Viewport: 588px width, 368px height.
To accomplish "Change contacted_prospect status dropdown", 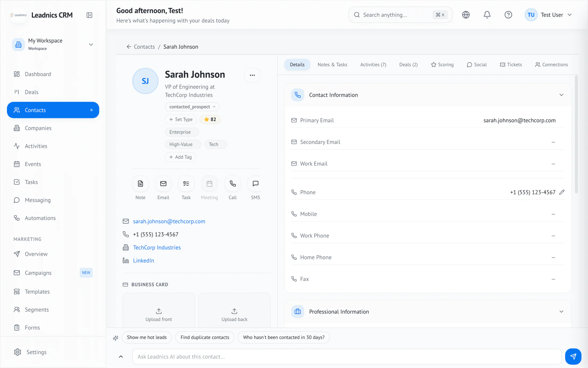I will [192, 107].
